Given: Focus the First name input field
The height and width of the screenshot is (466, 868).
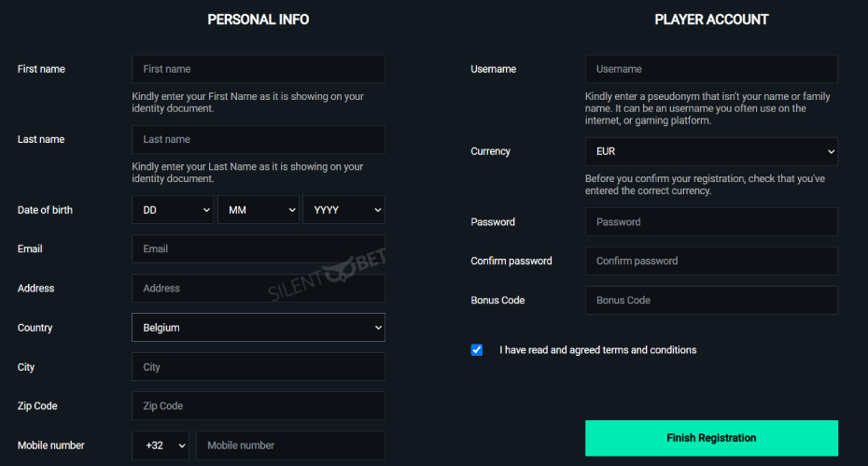Looking at the screenshot, I should tap(259, 69).
